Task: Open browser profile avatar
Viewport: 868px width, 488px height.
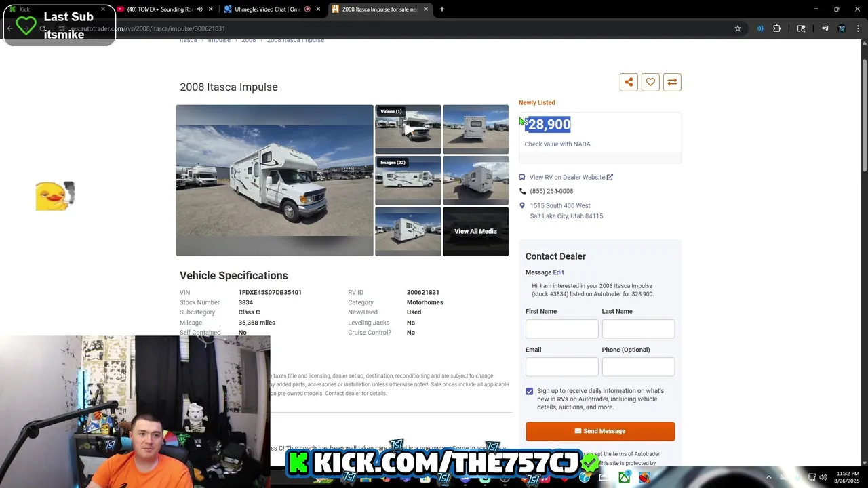Action: 842,28
